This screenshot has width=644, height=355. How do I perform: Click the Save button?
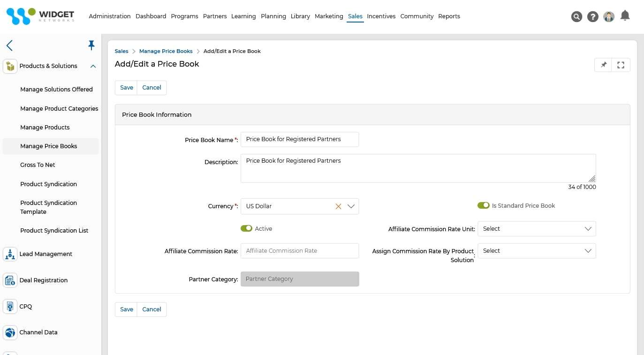click(x=126, y=87)
